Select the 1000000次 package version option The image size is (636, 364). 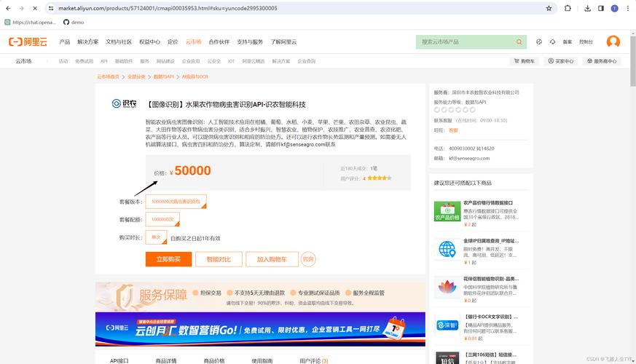click(176, 202)
